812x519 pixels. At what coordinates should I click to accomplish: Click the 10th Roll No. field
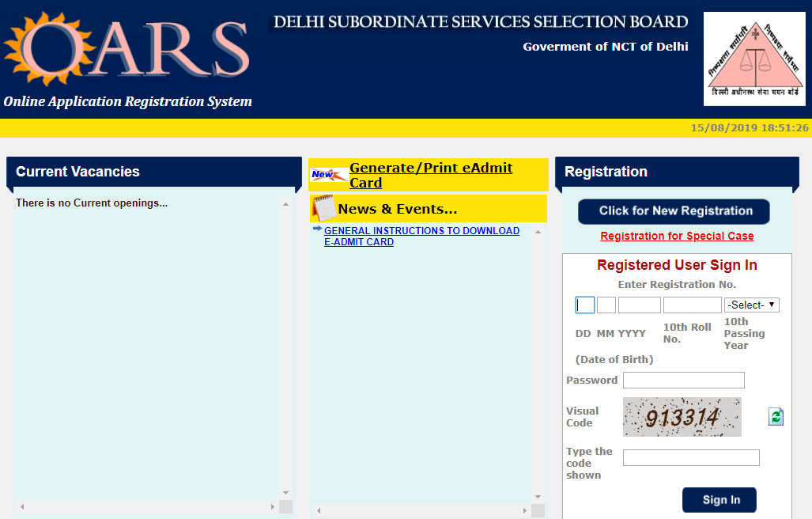(x=692, y=305)
